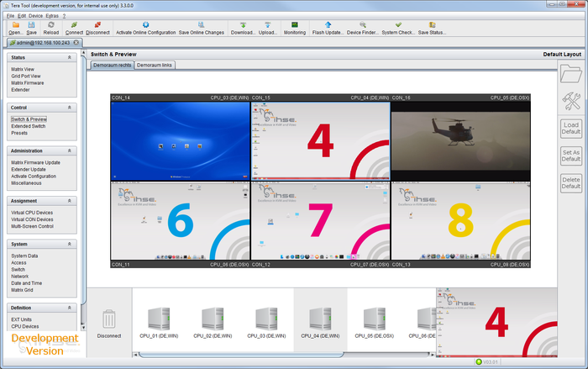This screenshot has width=588, height=369.
Task: Collapse the Definition panel
Action: click(70, 308)
